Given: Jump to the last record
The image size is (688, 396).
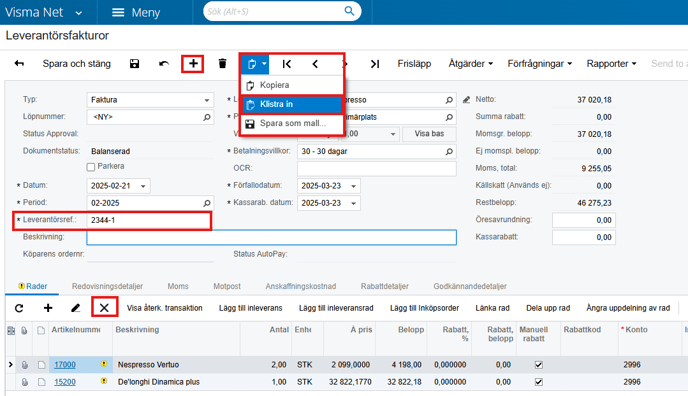Looking at the screenshot, I should click(374, 64).
